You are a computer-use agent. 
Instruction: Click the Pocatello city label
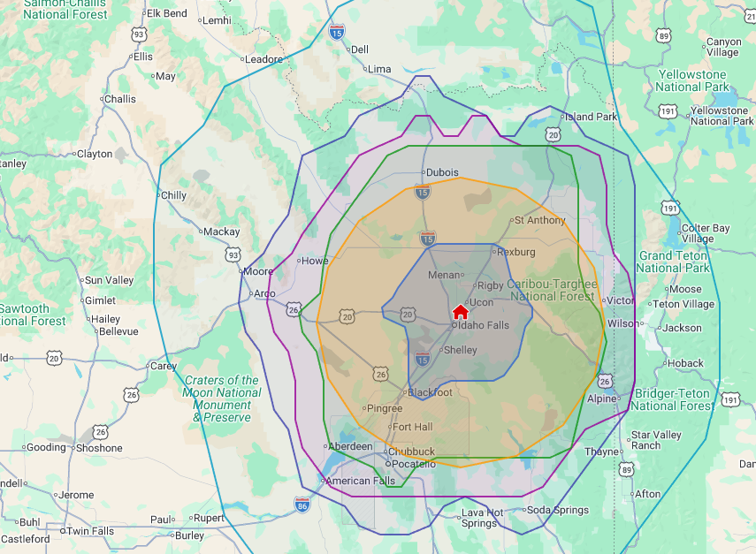(414, 464)
